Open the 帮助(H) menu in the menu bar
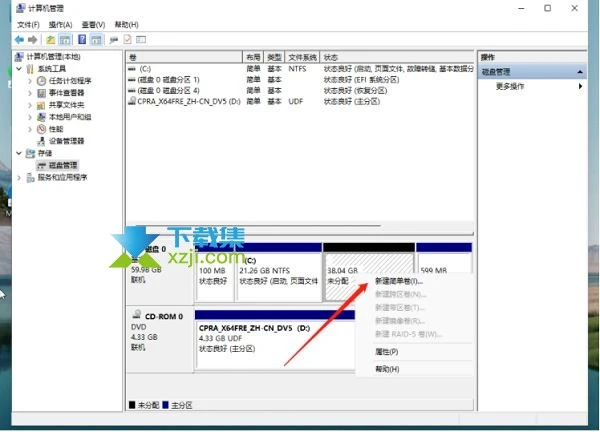The image size is (600, 432). coord(127,25)
